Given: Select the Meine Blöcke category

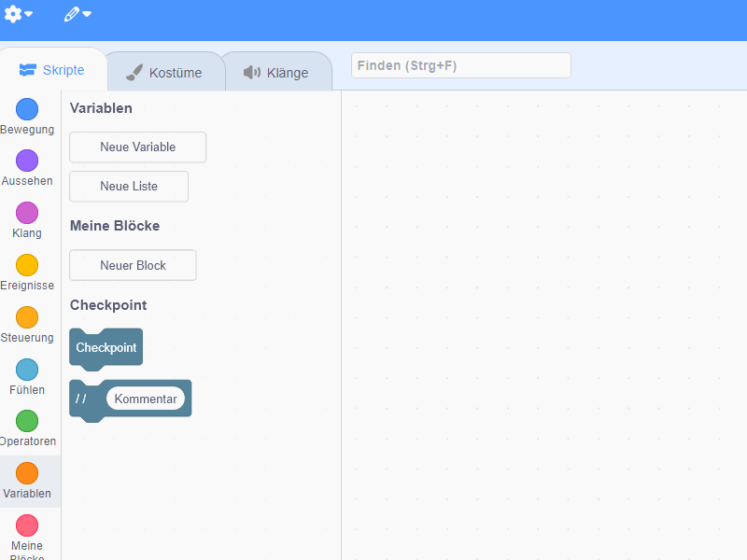Looking at the screenshot, I should tap(27, 538).
